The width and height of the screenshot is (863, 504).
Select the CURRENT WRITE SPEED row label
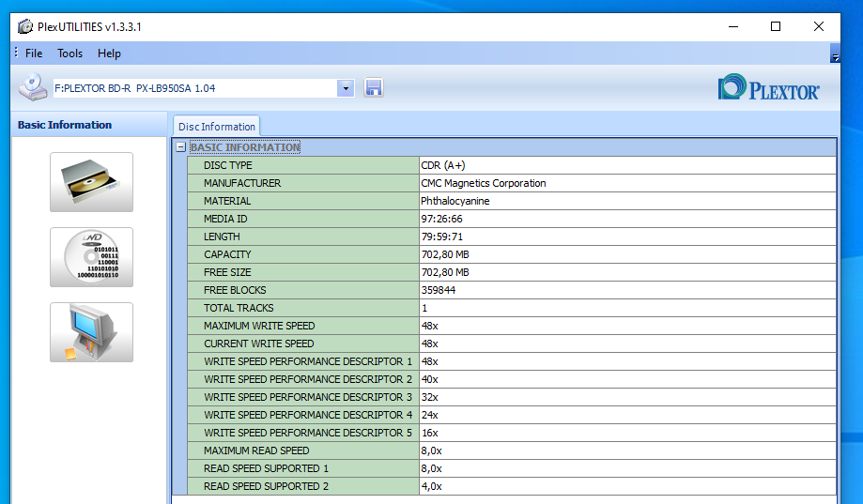303,344
